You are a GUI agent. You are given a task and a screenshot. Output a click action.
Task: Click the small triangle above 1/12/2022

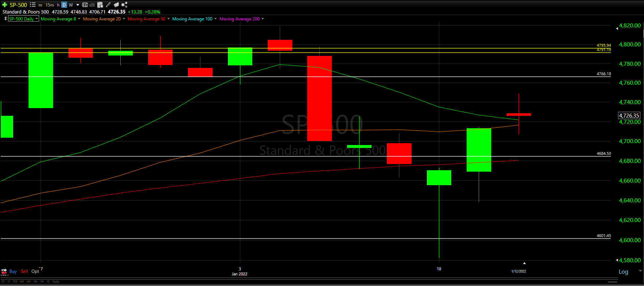[524, 263]
